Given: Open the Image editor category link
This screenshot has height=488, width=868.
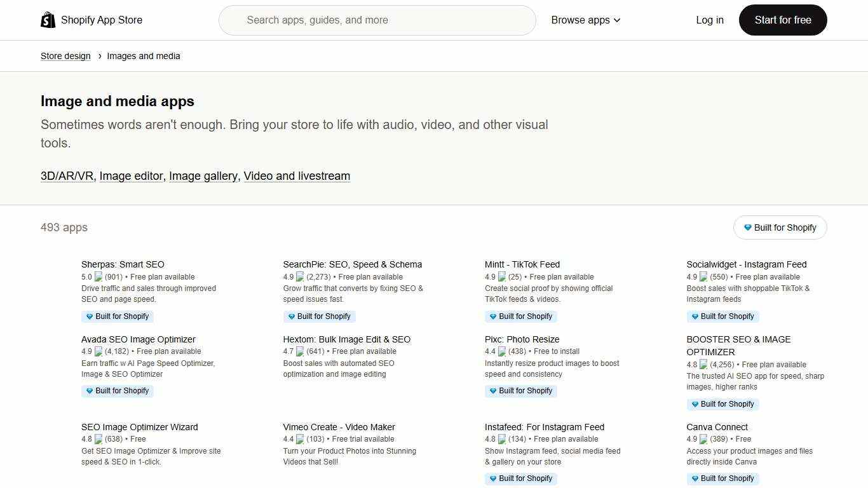Looking at the screenshot, I should (x=131, y=176).
